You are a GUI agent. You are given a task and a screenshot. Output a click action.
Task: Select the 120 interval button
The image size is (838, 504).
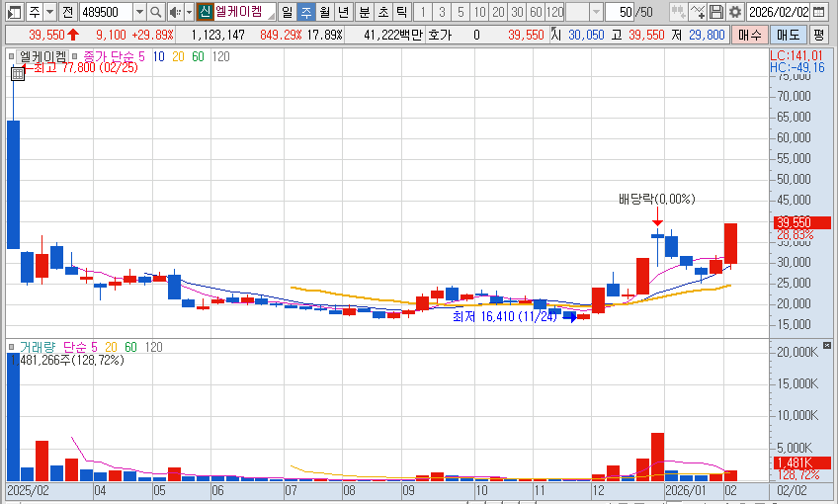tap(554, 11)
